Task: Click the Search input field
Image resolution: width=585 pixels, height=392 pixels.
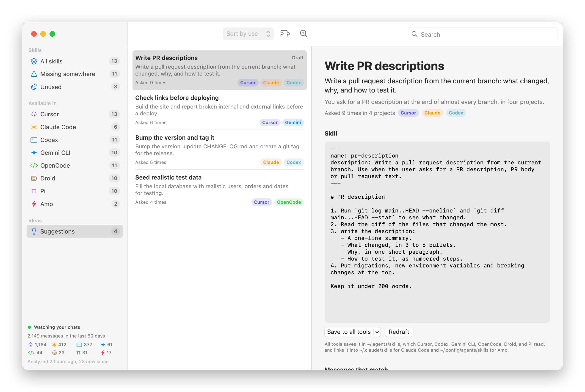Action: (483, 34)
